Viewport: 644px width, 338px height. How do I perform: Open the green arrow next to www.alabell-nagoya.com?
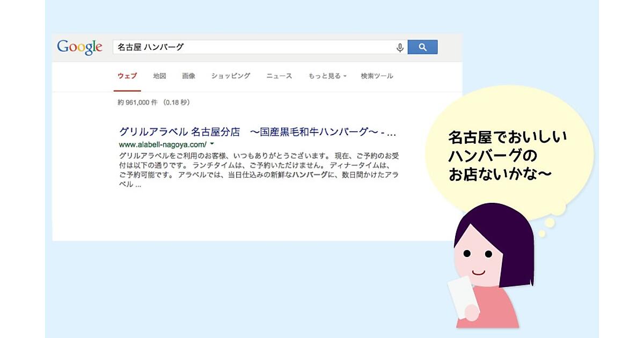tap(212, 144)
